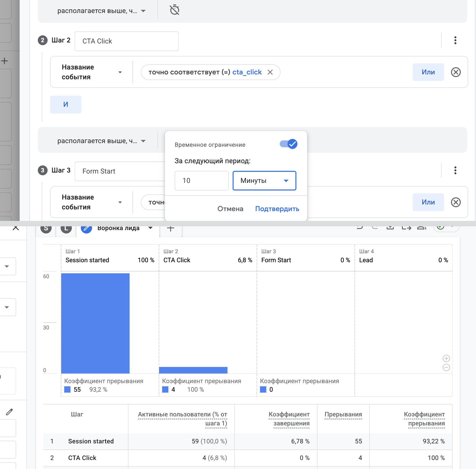Viewport: 476px width, 469px height.
Task: Add a new tab with the plus
Action: pyautogui.click(x=171, y=229)
